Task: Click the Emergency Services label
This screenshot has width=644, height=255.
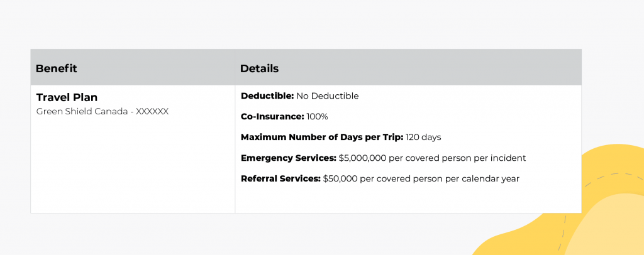Action: [x=288, y=158]
